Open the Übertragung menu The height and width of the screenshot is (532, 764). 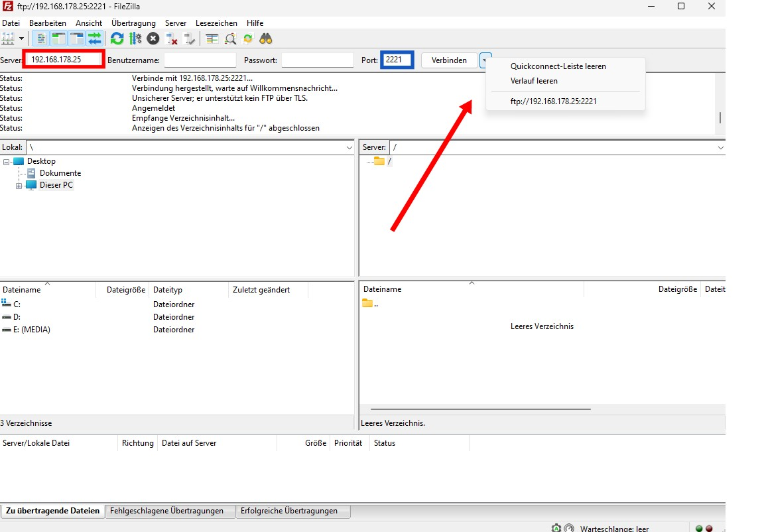tap(133, 23)
